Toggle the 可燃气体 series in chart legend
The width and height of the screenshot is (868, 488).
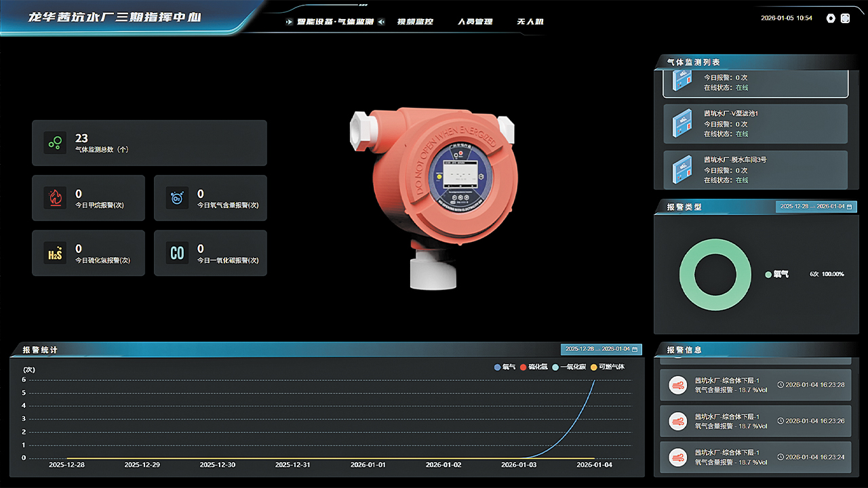click(x=608, y=367)
